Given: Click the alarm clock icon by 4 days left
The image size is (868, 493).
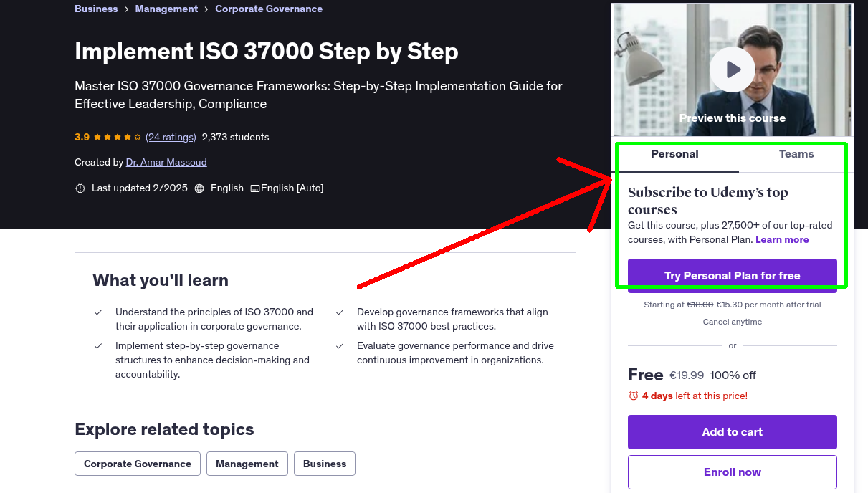Looking at the screenshot, I should [x=633, y=396].
